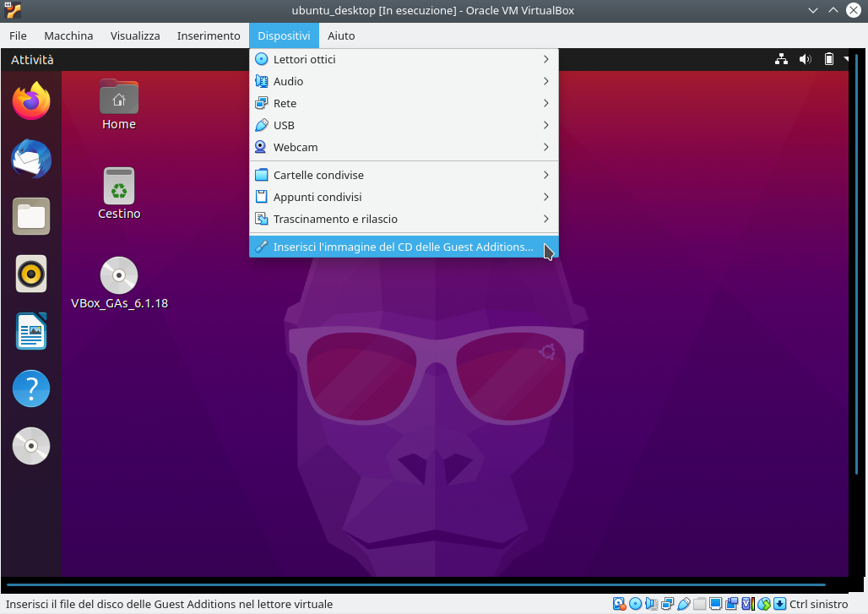Click the optical drive status bar icon
The width and height of the screenshot is (868, 614).
(636, 604)
